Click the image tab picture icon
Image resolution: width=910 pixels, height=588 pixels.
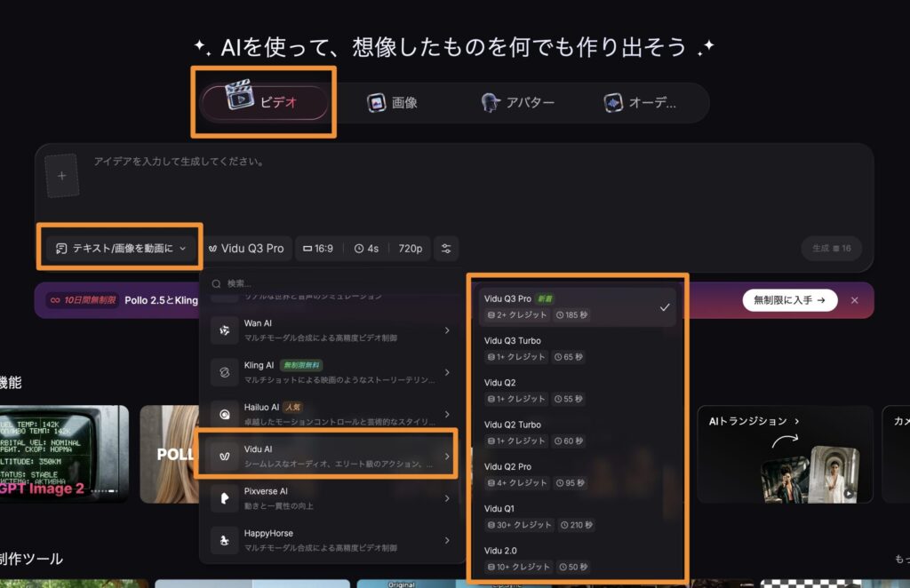pos(376,103)
